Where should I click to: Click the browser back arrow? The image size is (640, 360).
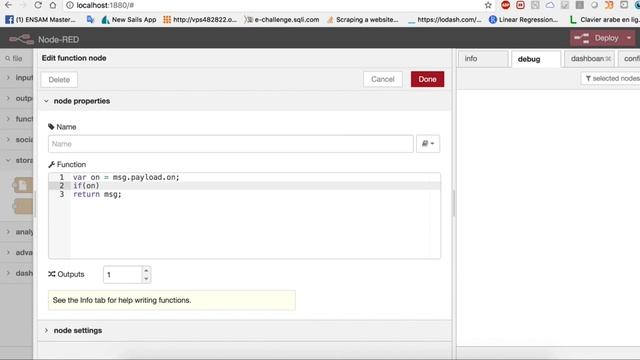pyautogui.click(x=8, y=5)
